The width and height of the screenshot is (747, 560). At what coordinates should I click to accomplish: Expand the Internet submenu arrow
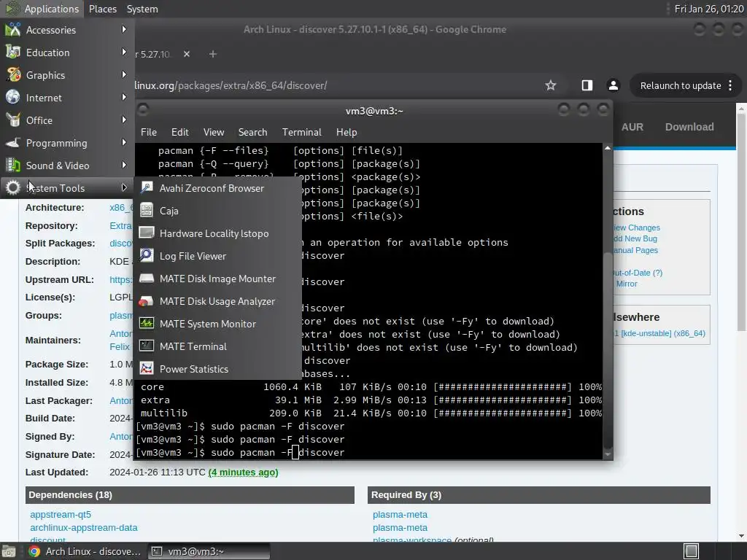(x=124, y=97)
